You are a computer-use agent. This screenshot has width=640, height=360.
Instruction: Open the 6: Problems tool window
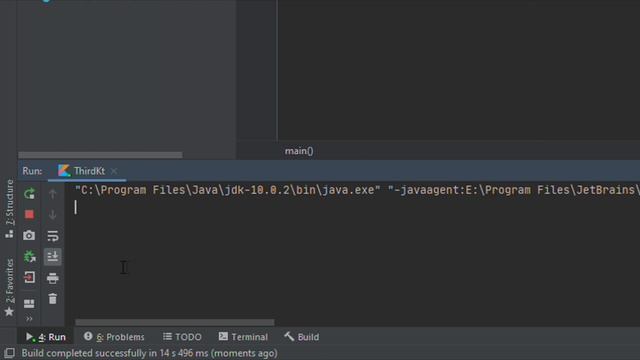click(114, 337)
